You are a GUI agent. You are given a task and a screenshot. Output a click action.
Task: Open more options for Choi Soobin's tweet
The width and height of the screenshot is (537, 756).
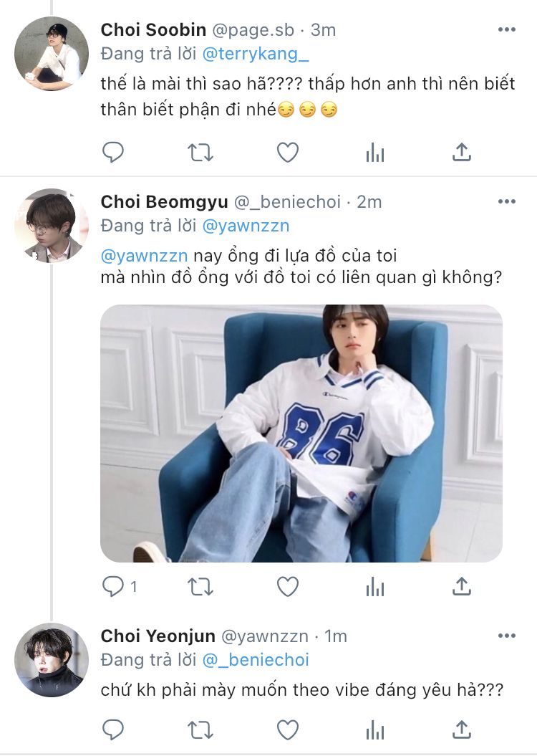pyautogui.click(x=506, y=29)
